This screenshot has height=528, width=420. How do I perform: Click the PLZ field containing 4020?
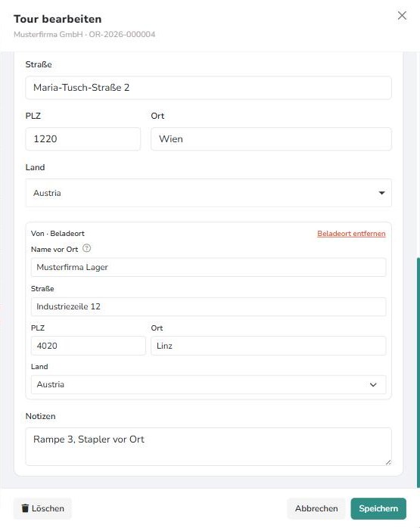click(x=89, y=346)
